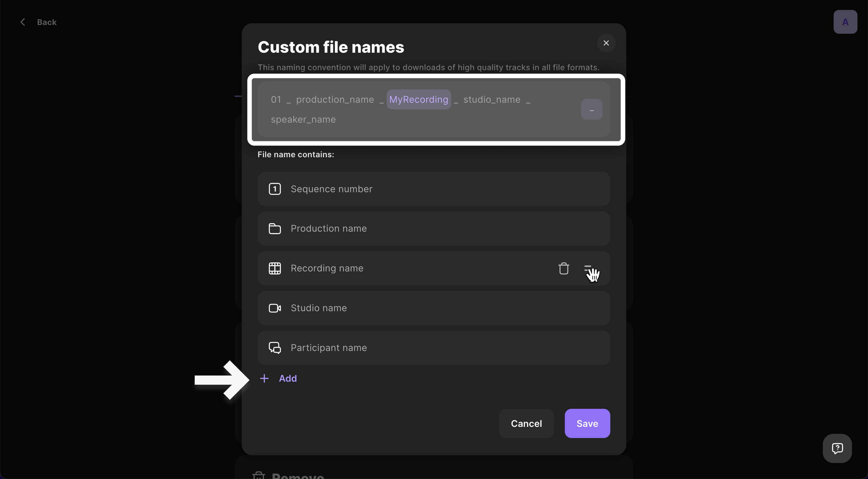This screenshot has width=868, height=479.
Task: Save the custom file names
Action: pyautogui.click(x=587, y=424)
